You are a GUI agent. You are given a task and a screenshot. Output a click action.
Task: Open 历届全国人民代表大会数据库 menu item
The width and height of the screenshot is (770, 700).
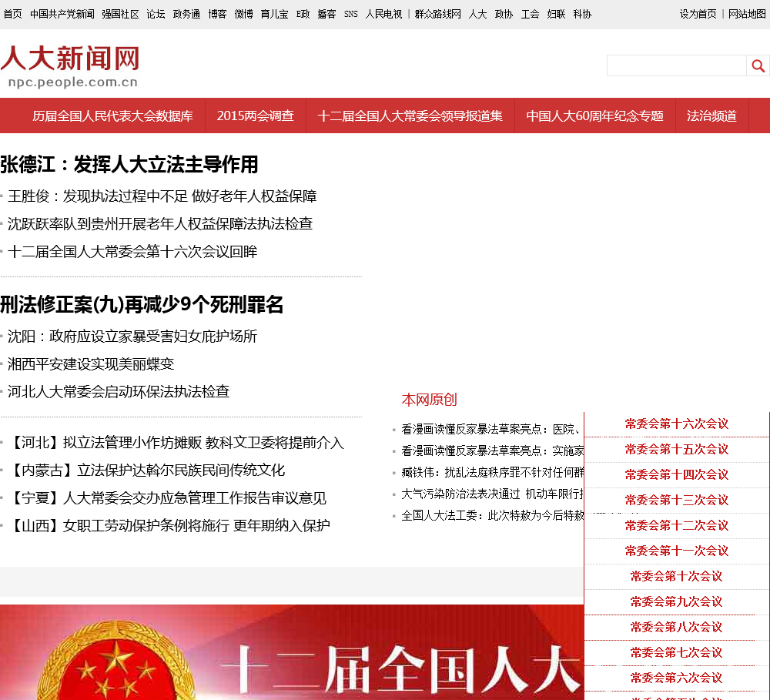tap(112, 116)
